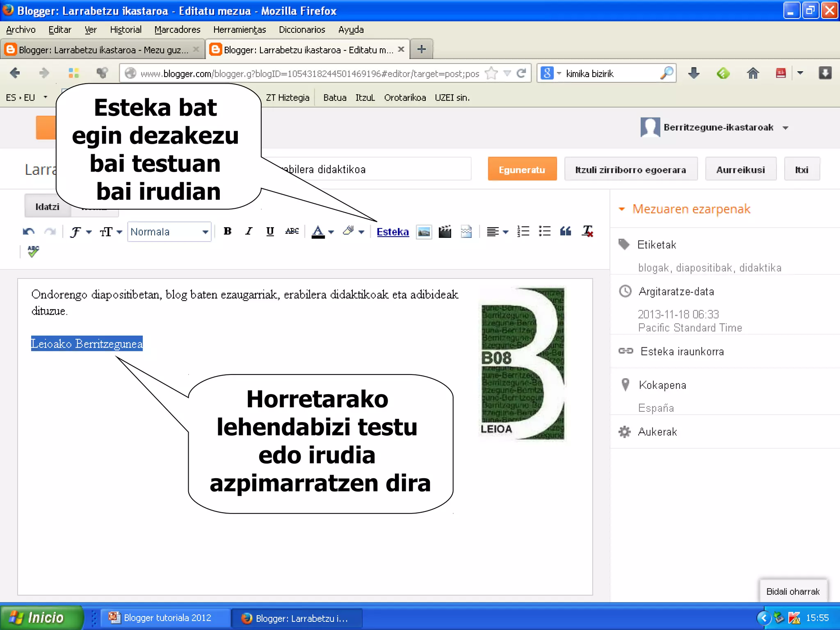Viewport: 840px width, 630px height.
Task: Open the font family dropdown
Action: point(81,232)
